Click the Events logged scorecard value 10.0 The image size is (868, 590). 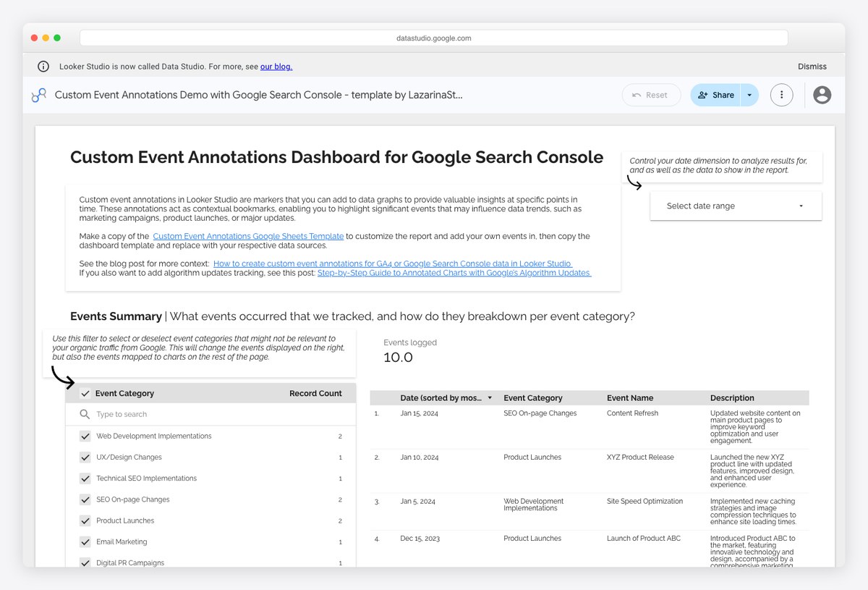(398, 358)
